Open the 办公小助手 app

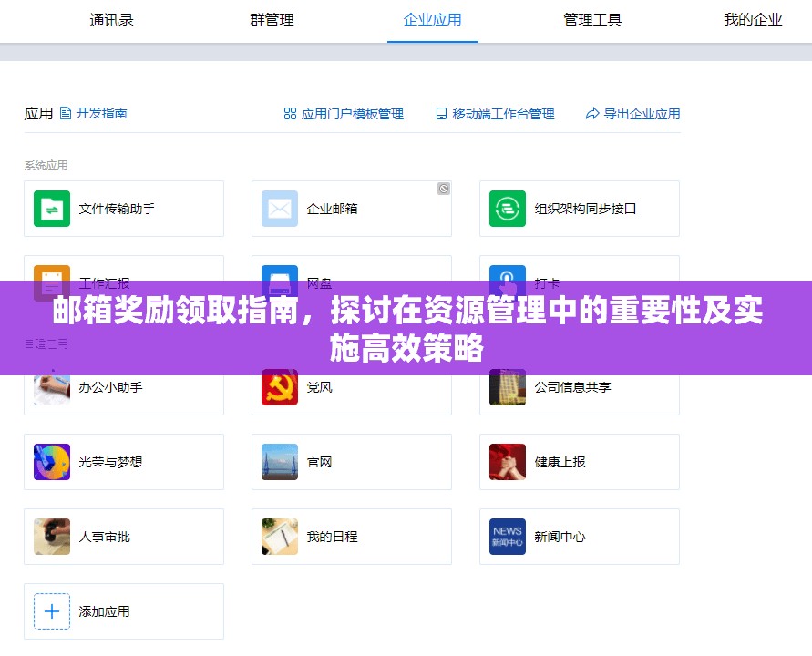coord(124,387)
